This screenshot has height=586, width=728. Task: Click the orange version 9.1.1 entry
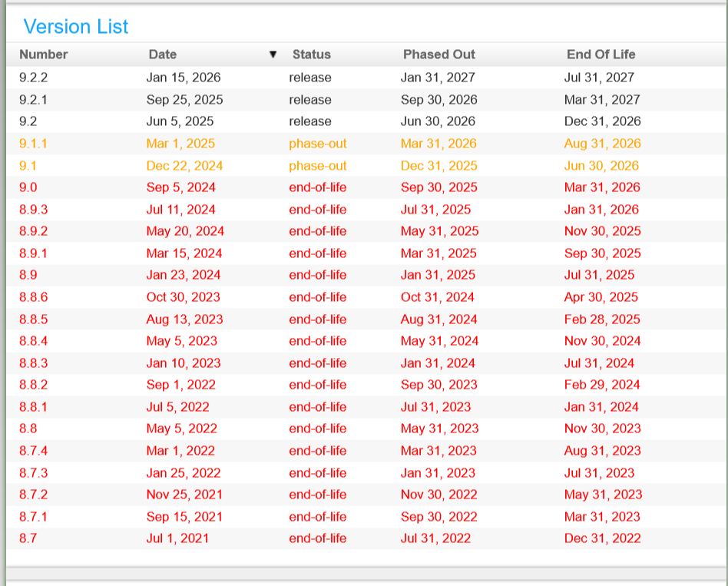pyautogui.click(x=34, y=144)
